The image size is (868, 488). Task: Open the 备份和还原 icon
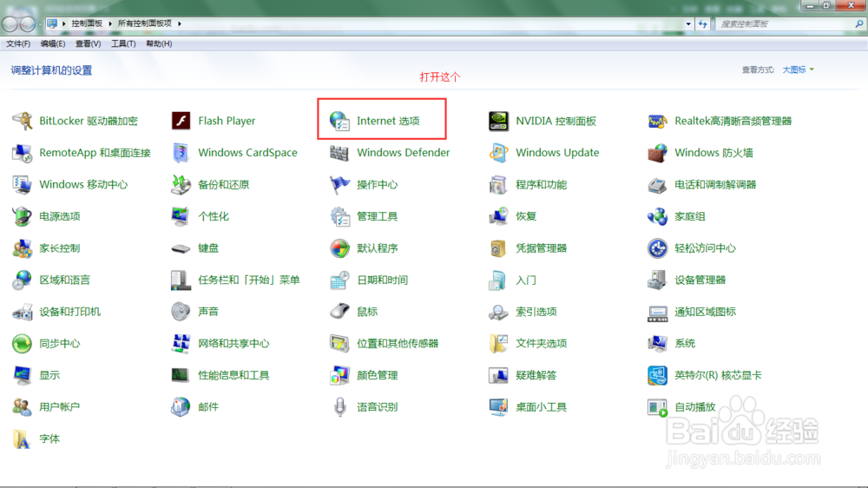[181, 184]
